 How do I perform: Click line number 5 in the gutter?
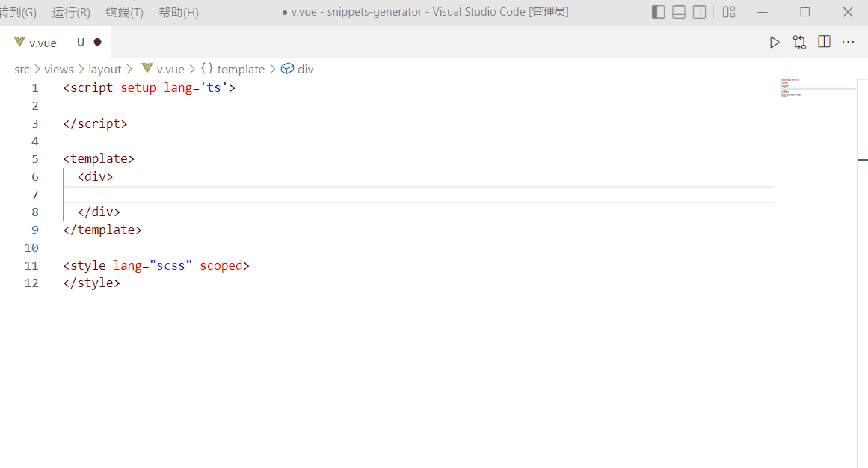(35, 159)
